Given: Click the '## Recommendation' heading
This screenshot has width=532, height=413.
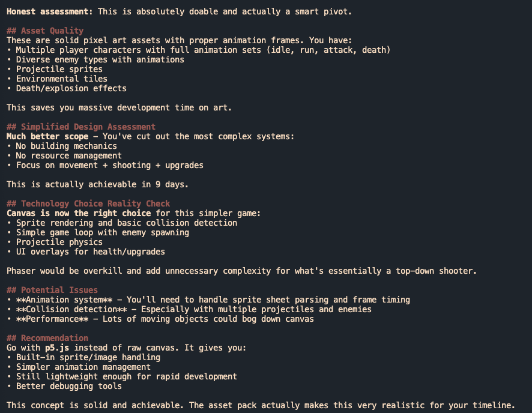Looking at the screenshot, I should [x=47, y=339].
